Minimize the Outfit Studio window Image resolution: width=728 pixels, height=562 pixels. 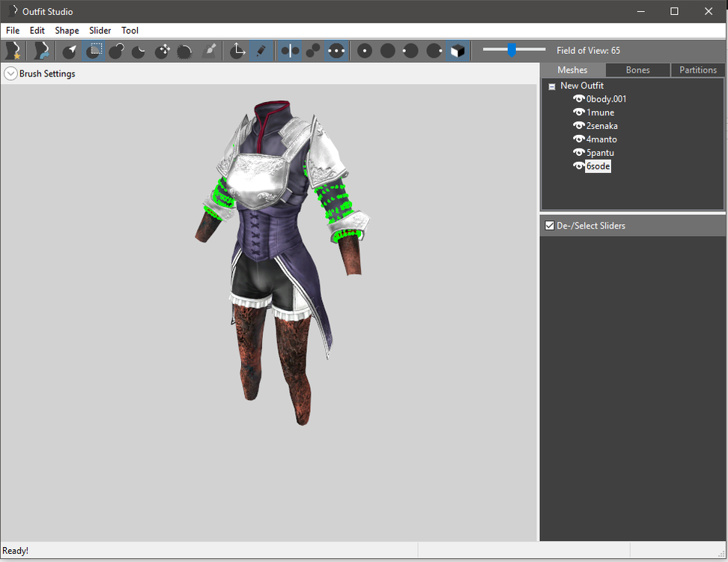641,11
